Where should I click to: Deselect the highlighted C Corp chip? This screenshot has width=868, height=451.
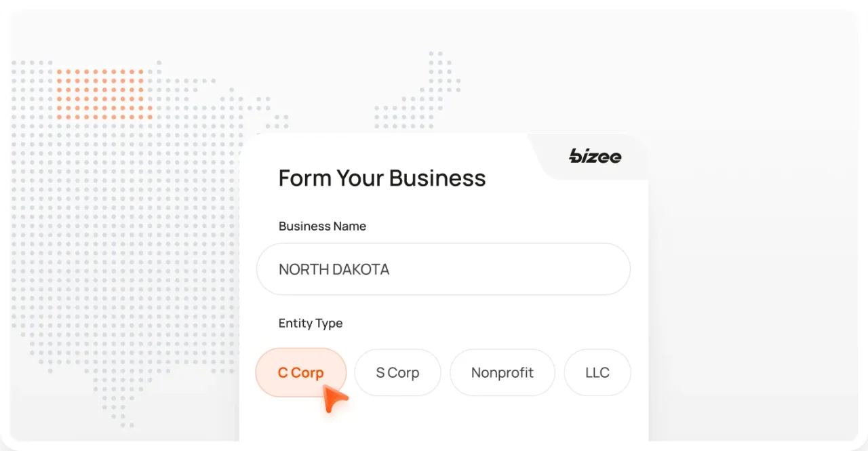pyautogui.click(x=300, y=372)
